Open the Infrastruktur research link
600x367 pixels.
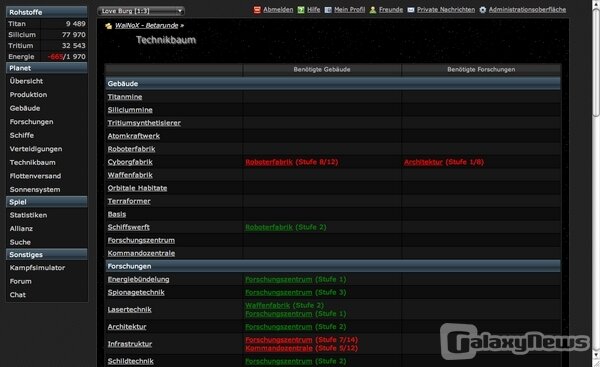pos(130,344)
